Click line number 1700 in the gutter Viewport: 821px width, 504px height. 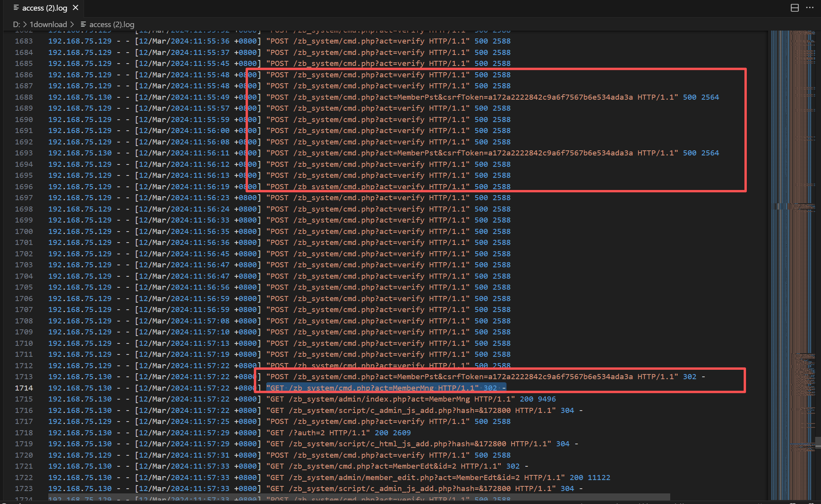24,232
